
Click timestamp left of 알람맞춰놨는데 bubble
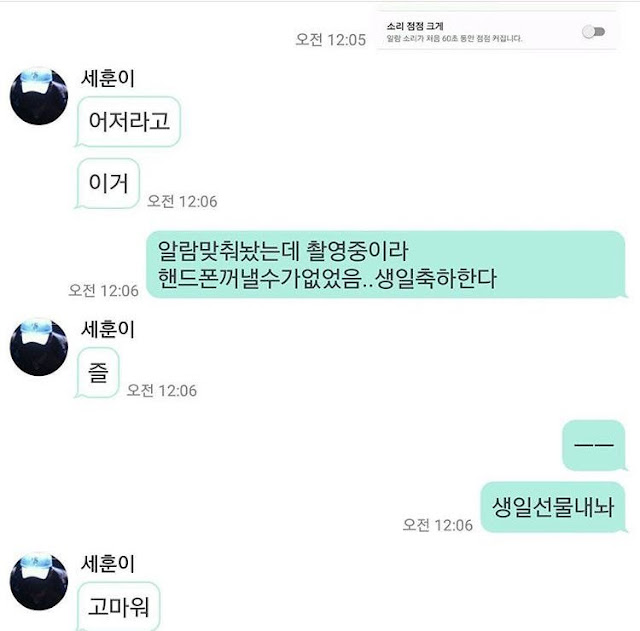[x=103, y=291]
